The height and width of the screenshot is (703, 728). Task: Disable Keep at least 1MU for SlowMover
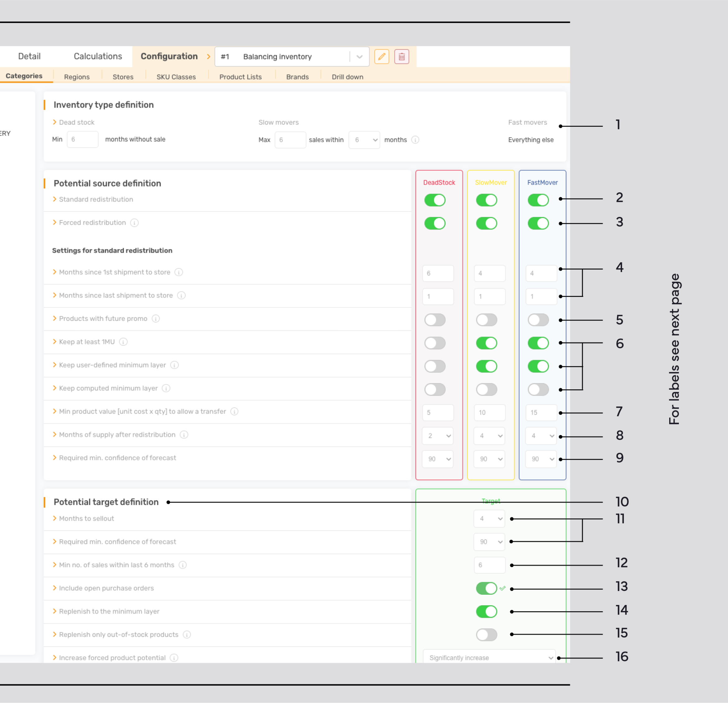pyautogui.click(x=487, y=343)
